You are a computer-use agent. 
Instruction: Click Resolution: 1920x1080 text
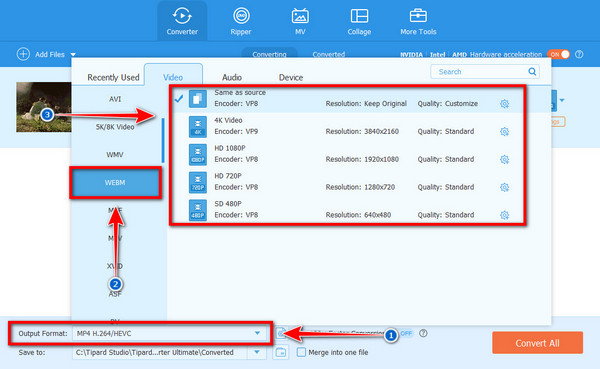coord(362,159)
